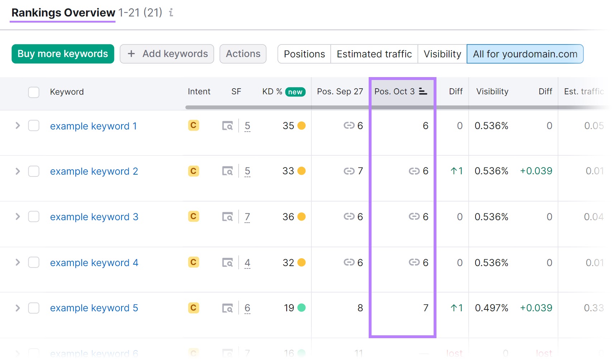Viewport: 614px width, 364px height.
Task: Click SERP features icon for example keyword 5
Action: [227, 308]
